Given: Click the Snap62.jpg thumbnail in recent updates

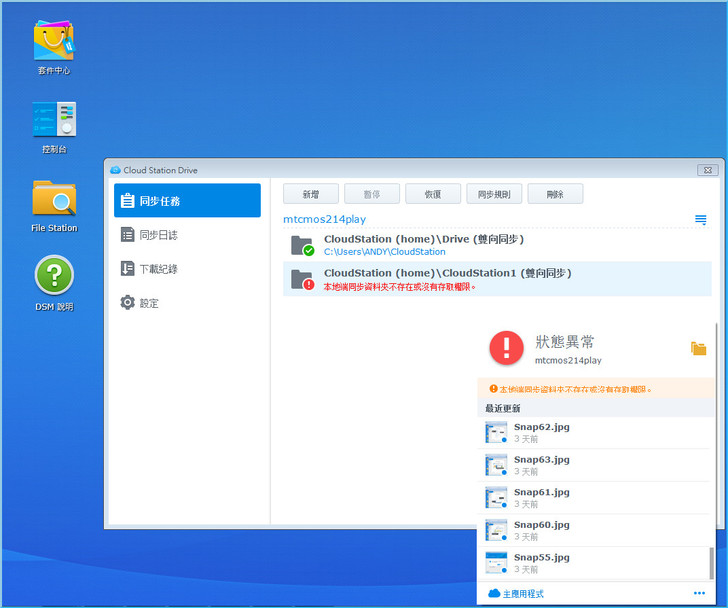Looking at the screenshot, I should [497, 432].
